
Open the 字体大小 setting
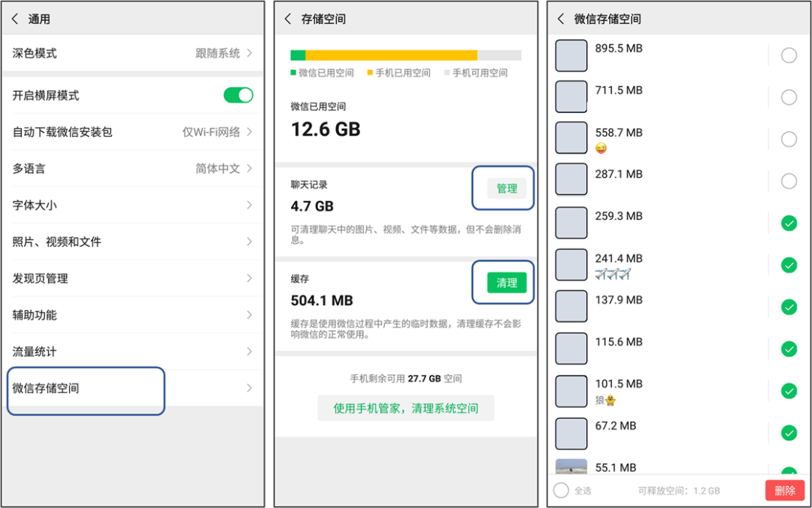(133, 205)
